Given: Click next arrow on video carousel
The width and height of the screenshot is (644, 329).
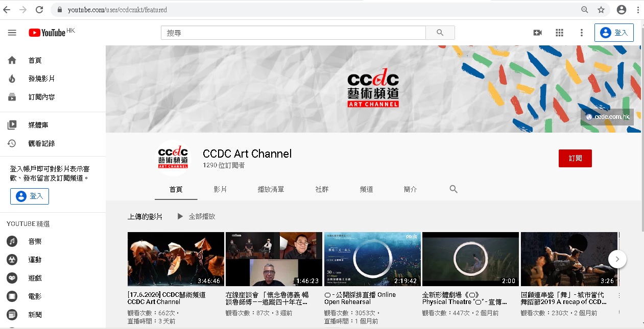Looking at the screenshot, I should pos(617,259).
